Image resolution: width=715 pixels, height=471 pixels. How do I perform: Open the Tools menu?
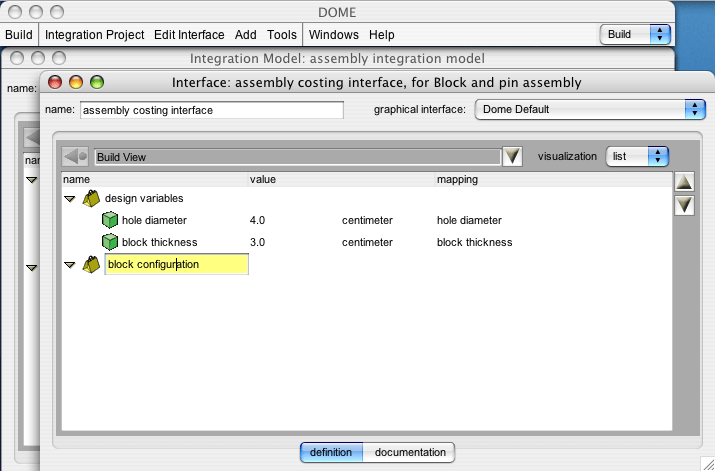click(x=282, y=35)
